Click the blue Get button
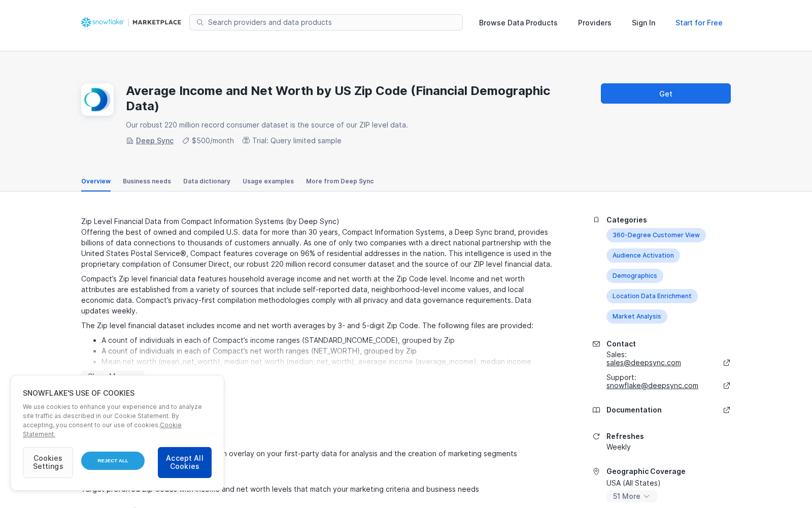Screen dimensions: 812x508 (666, 93)
